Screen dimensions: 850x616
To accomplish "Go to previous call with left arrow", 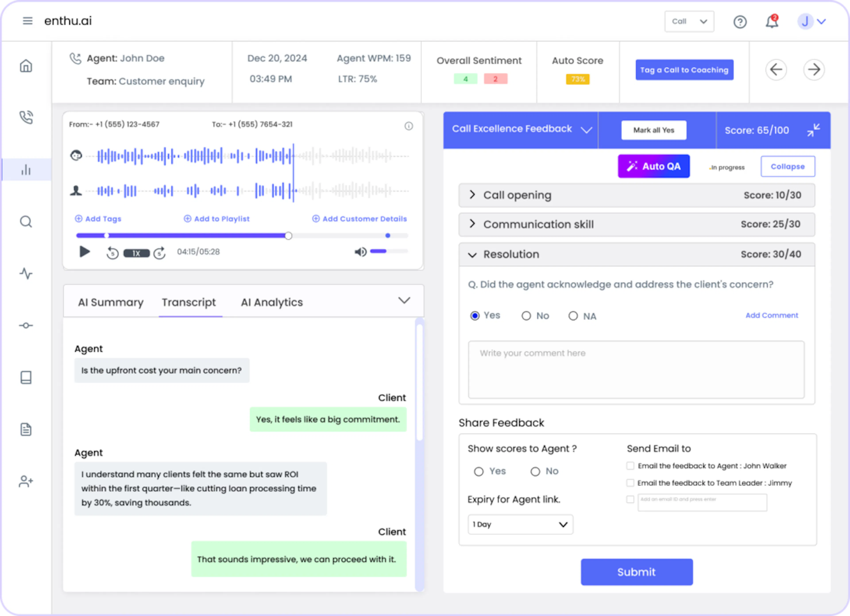I will pos(776,69).
